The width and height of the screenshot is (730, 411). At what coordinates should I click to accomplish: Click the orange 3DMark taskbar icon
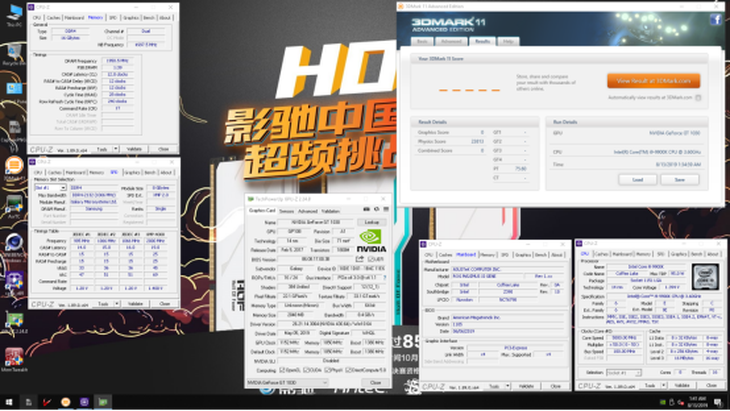(x=66, y=402)
